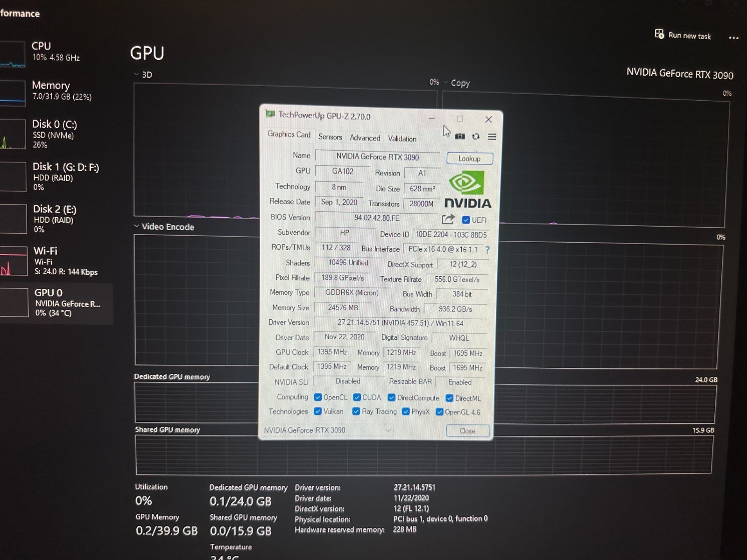Click the Driver Version field
Screen dimensions: 747x560
click(x=401, y=323)
